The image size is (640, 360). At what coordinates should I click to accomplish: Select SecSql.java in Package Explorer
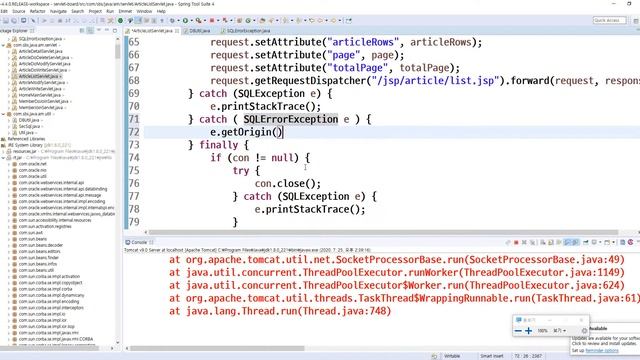[28, 127]
